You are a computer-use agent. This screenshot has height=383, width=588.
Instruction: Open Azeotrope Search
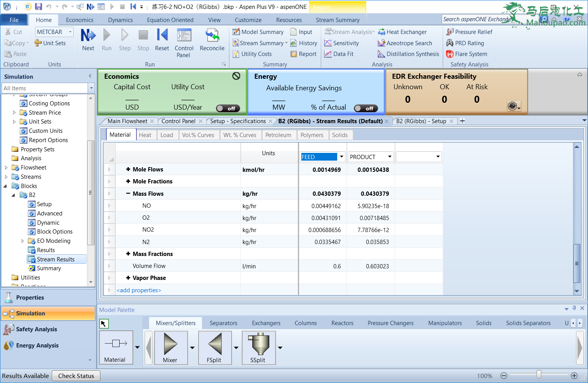(x=405, y=43)
